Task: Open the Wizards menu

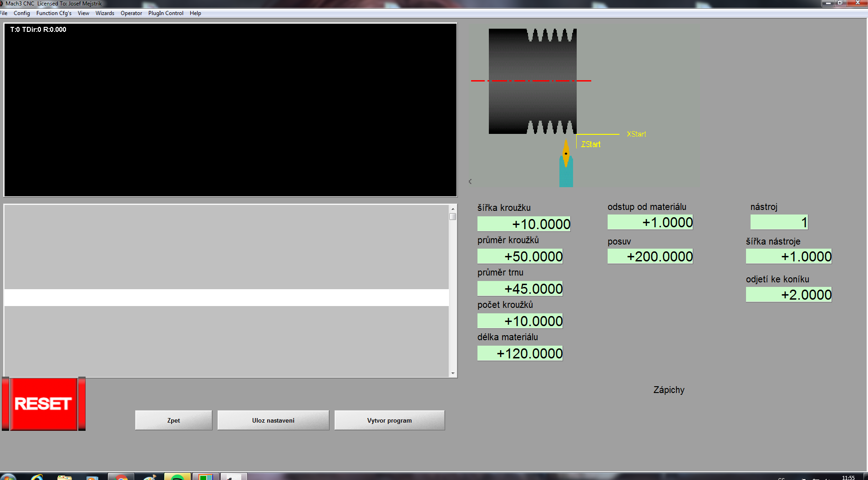Action: (105, 13)
